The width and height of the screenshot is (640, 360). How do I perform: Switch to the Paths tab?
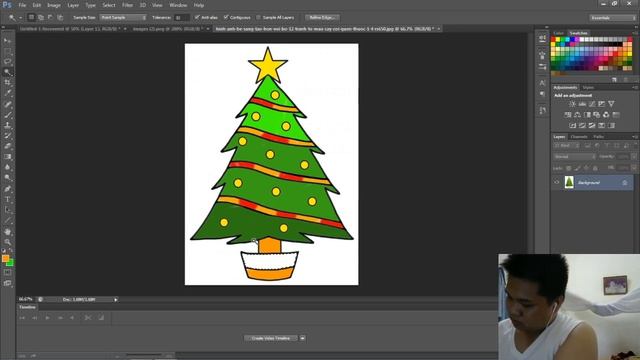pos(599,137)
